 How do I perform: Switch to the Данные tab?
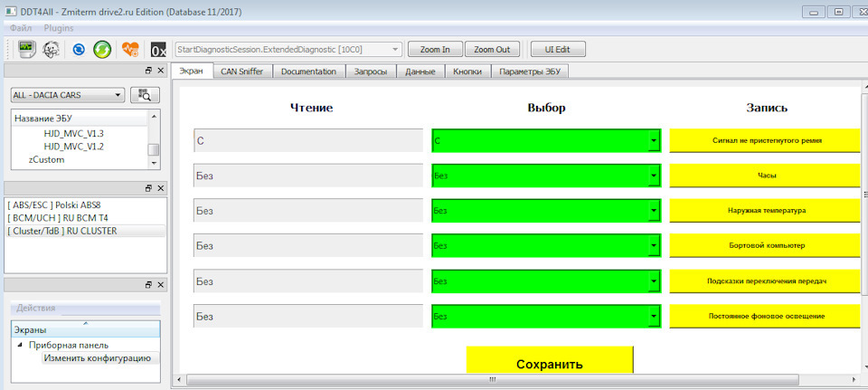tap(420, 71)
